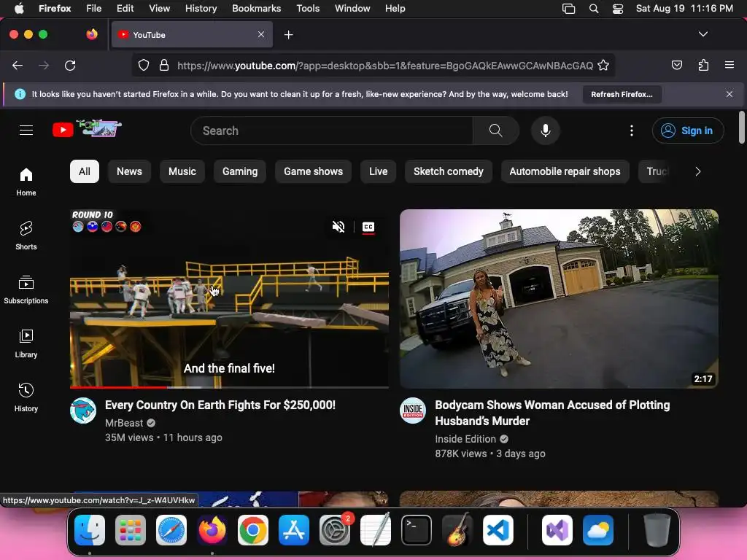Open the MrBeast video preview thumbnail
The height and width of the screenshot is (560, 747).
tap(229, 298)
